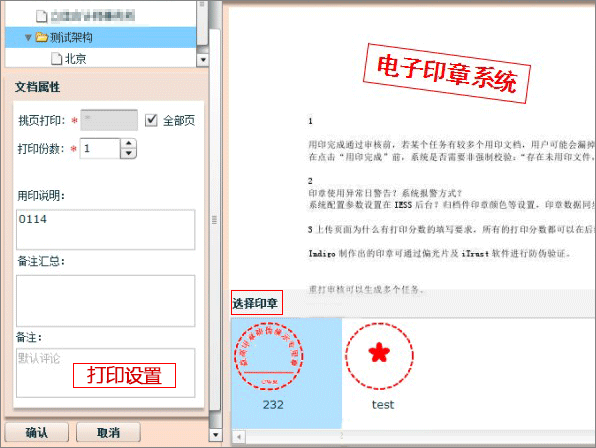Click the panel splitter grip handle
The width and height of the screenshot is (596, 448).
coord(214,220)
